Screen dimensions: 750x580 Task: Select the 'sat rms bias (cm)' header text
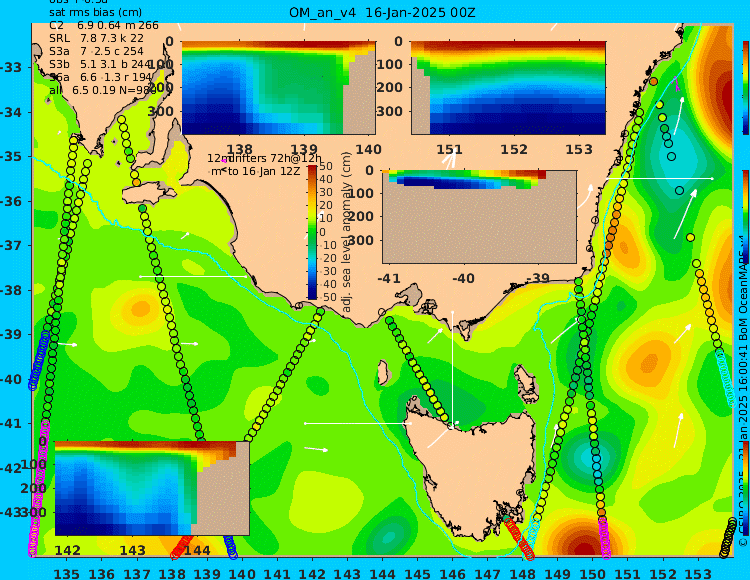(x=96, y=12)
